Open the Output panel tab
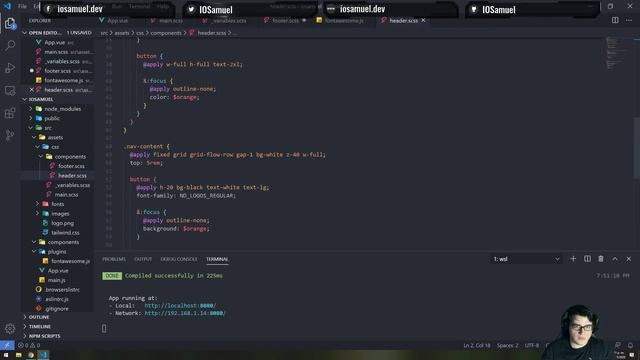Screen dimensions: 640x360 (143, 259)
